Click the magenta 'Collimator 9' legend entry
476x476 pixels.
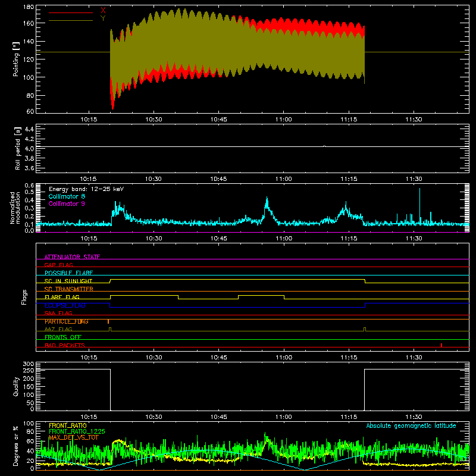point(67,203)
